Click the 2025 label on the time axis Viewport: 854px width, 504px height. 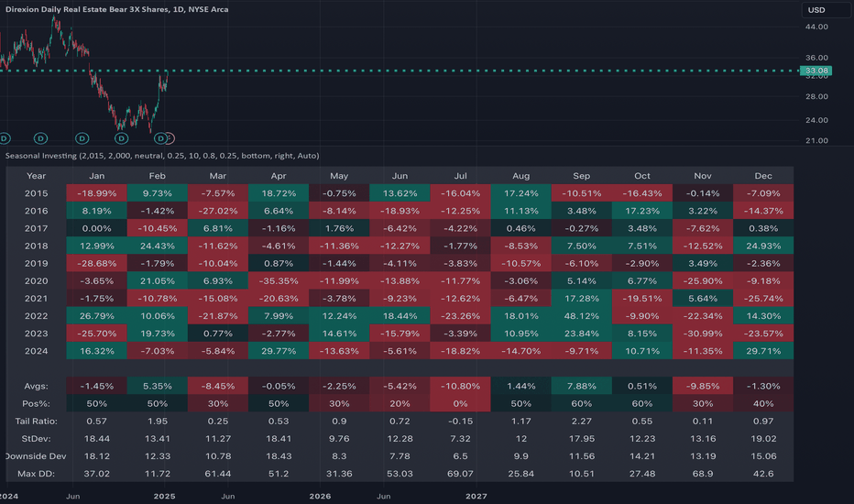[165, 496]
